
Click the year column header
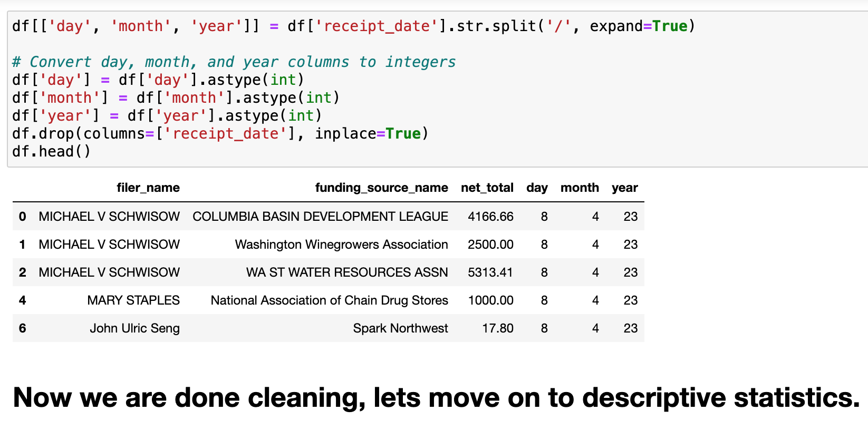coord(624,188)
